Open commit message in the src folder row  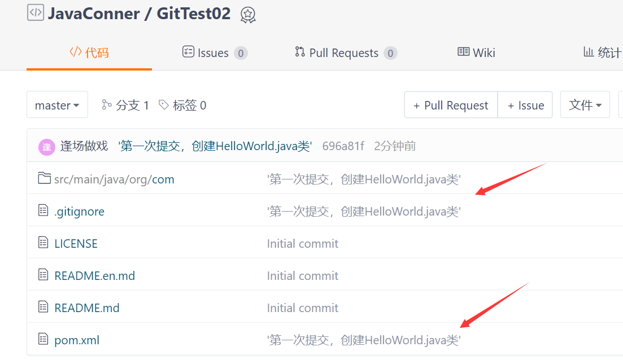(364, 179)
